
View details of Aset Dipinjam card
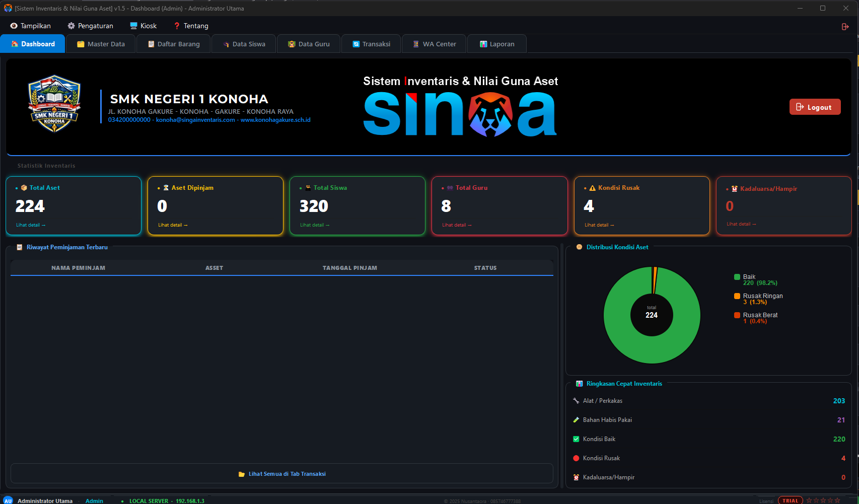tap(173, 225)
